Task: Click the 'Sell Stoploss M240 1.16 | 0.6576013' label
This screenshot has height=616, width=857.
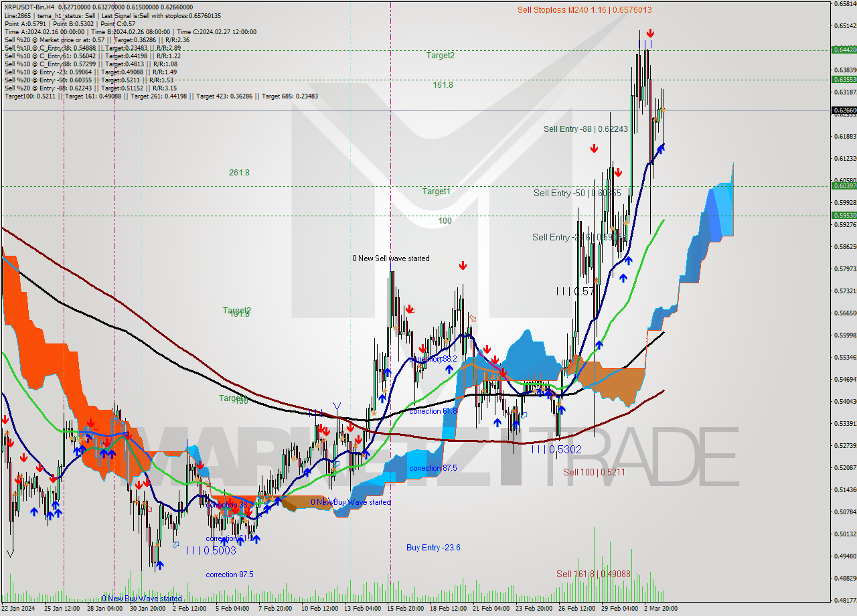Action: [x=585, y=9]
